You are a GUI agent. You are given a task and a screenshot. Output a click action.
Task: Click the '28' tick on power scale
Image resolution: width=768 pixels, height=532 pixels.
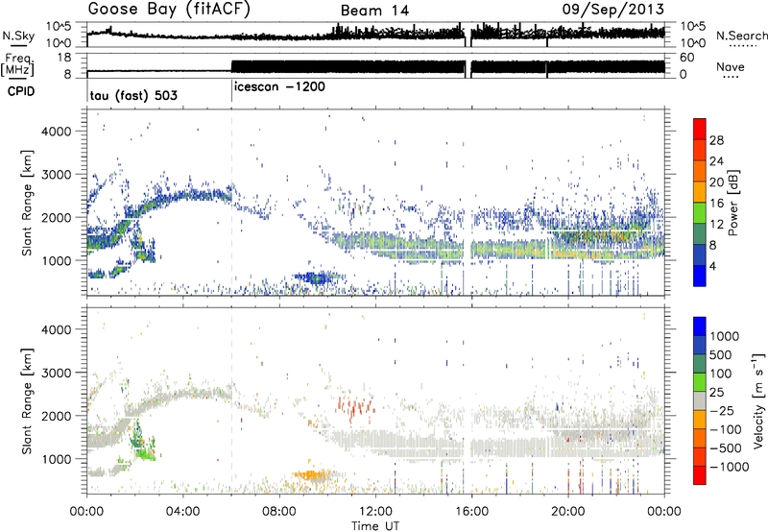pyautogui.click(x=716, y=140)
